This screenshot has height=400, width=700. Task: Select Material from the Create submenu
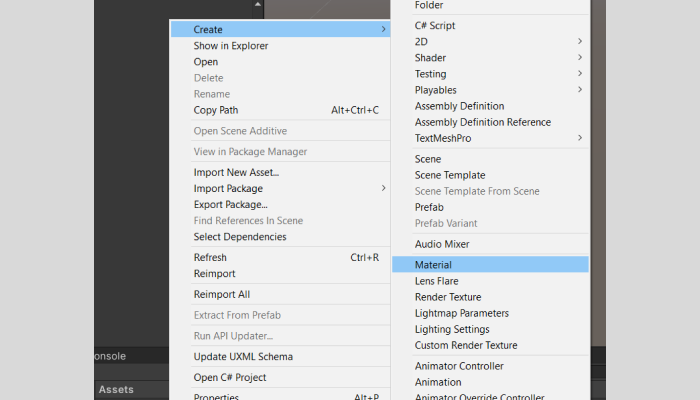[434, 265]
